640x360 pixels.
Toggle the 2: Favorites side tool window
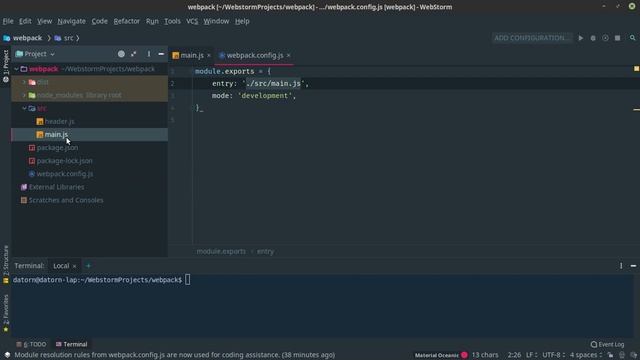(x=6, y=313)
